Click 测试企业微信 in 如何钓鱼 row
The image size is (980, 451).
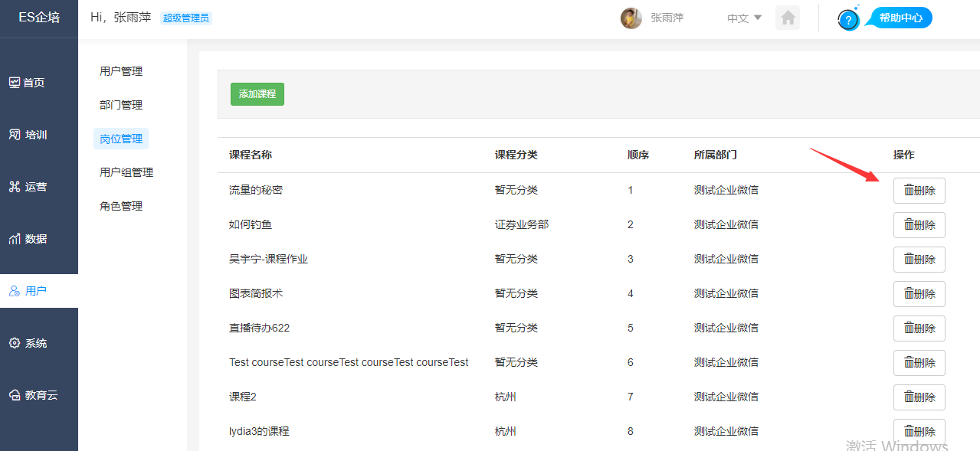pyautogui.click(x=726, y=224)
